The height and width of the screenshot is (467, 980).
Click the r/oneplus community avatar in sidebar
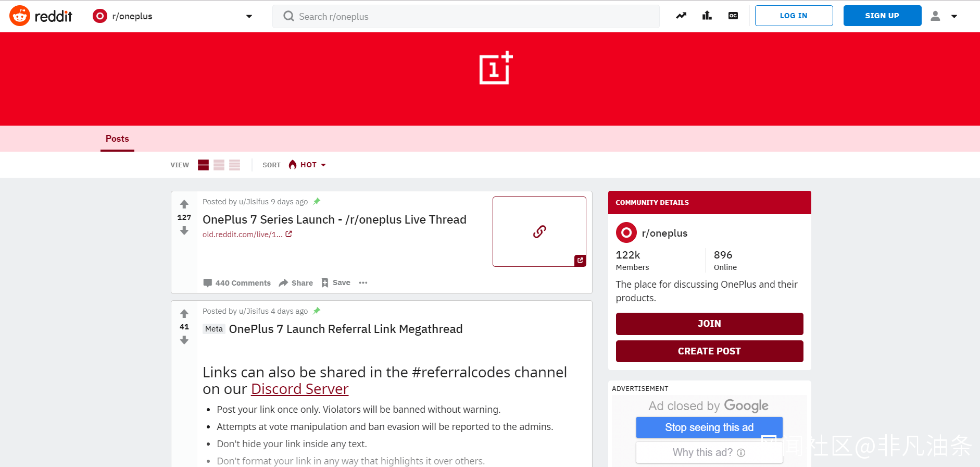626,232
